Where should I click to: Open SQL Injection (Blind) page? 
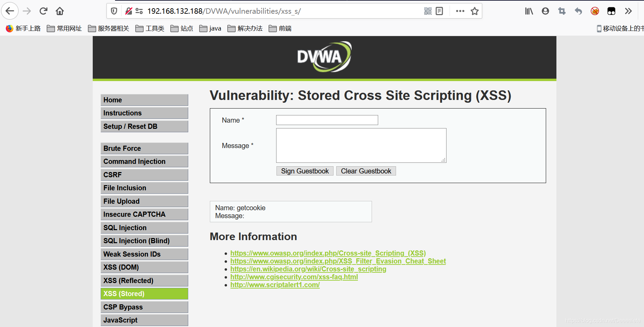(144, 241)
